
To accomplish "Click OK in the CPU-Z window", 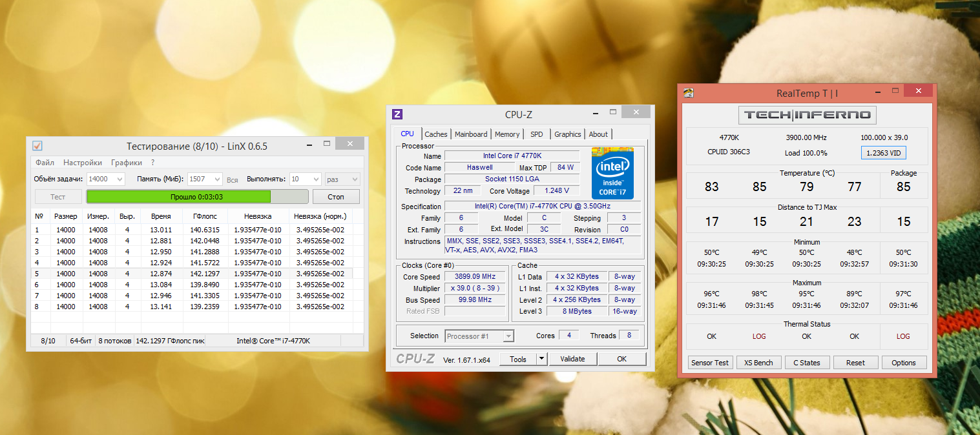I will pos(621,359).
